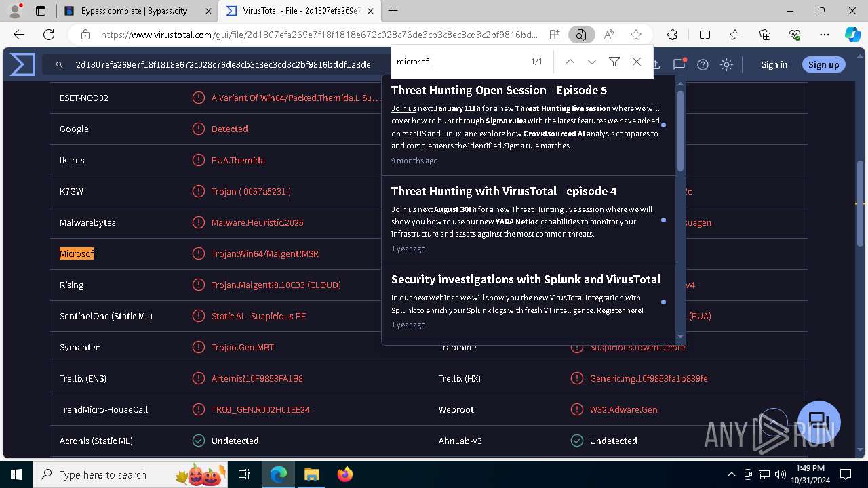Launch Firefox from the taskbar
The height and width of the screenshot is (488, 868).
click(x=345, y=474)
